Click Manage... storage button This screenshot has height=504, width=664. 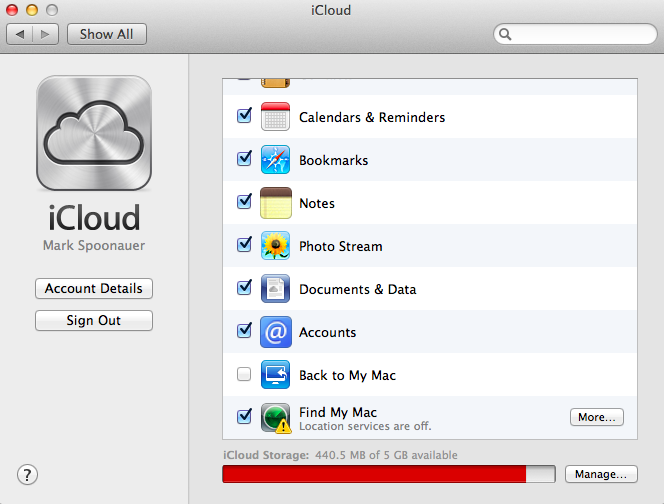(x=601, y=474)
